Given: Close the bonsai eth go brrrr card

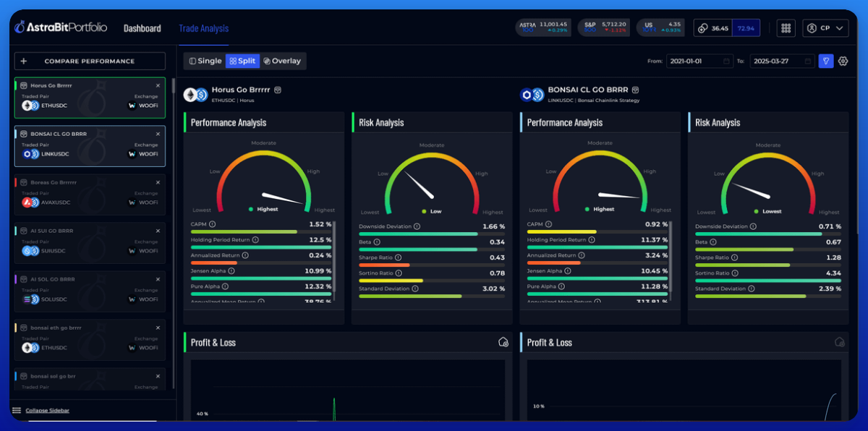Looking at the screenshot, I should click(158, 328).
